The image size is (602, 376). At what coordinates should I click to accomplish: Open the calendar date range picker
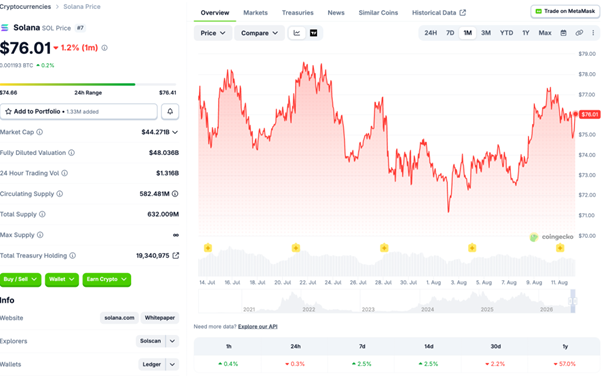click(563, 33)
